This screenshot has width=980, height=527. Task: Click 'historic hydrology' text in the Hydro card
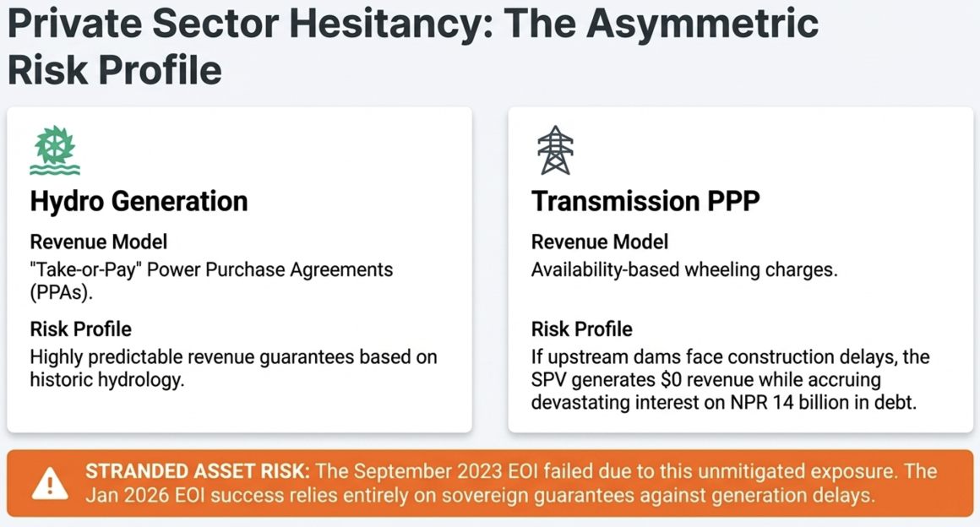[x=105, y=379]
